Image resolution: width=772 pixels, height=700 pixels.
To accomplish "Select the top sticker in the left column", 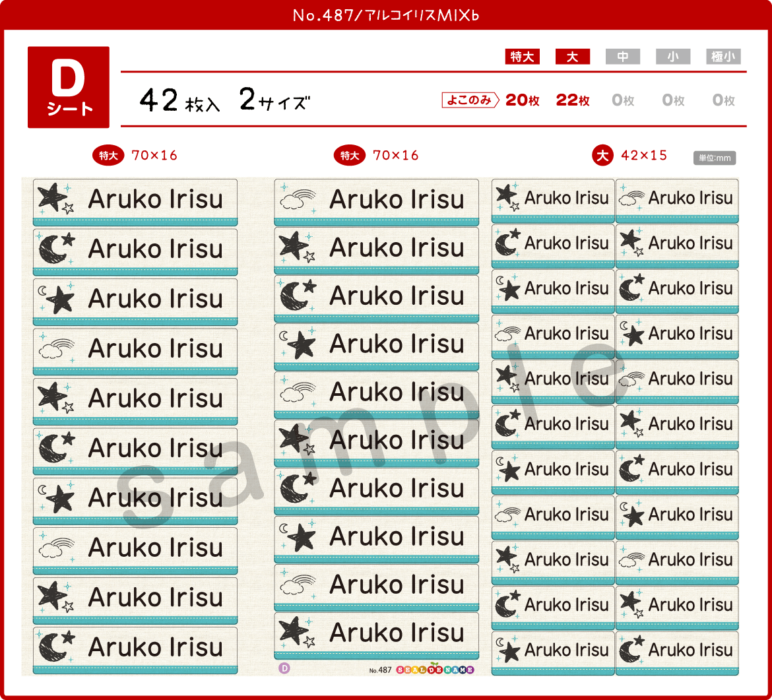I will (x=135, y=203).
